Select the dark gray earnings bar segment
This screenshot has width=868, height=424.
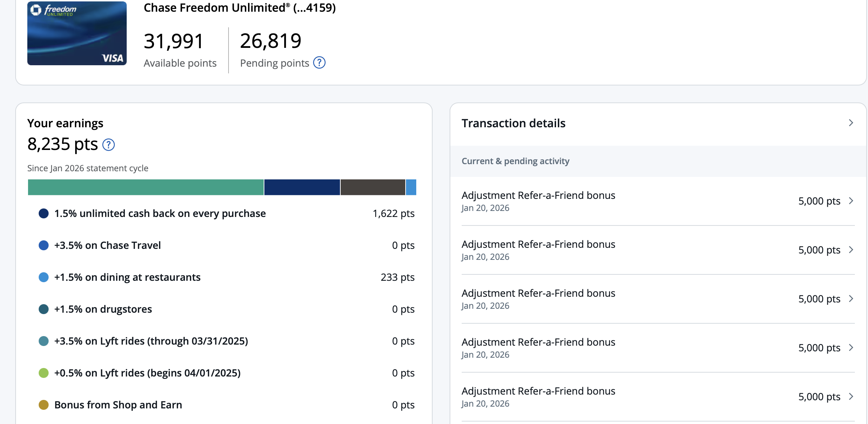click(373, 187)
